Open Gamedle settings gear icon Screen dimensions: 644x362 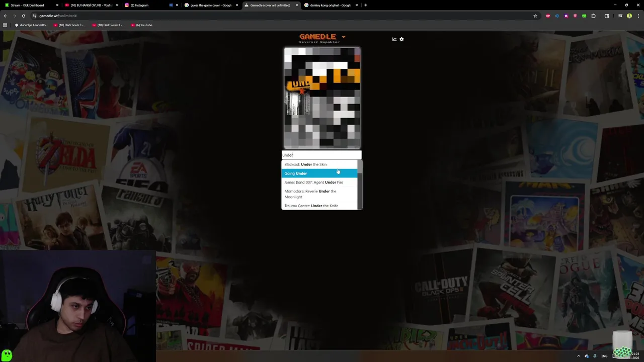point(401,39)
